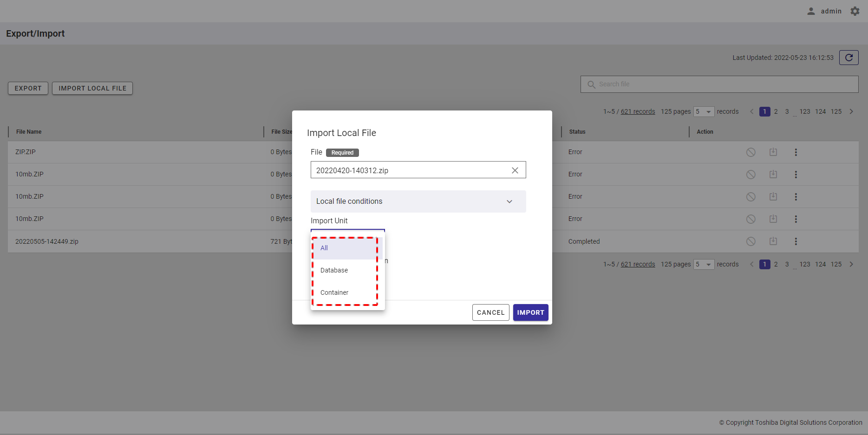Click download icon for 20220505-142449.zip row

(773, 241)
